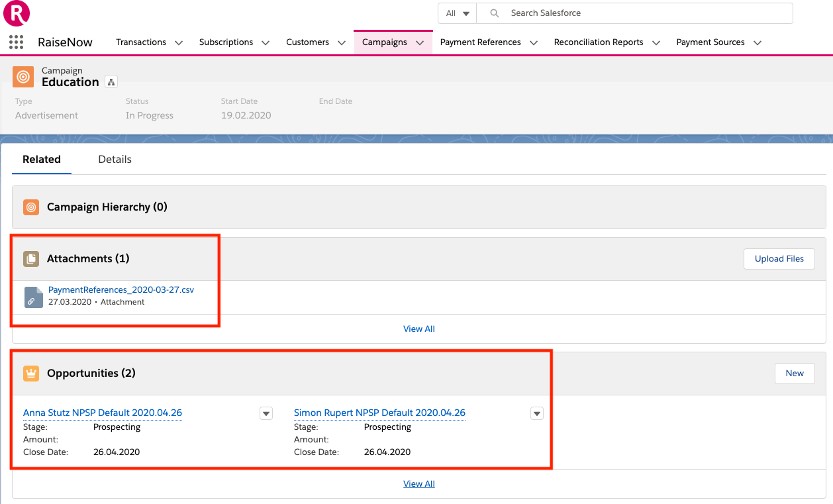The width and height of the screenshot is (833, 504).
Task: Click the PaymentReferences csv file icon
Action: [x=33, y=297]
